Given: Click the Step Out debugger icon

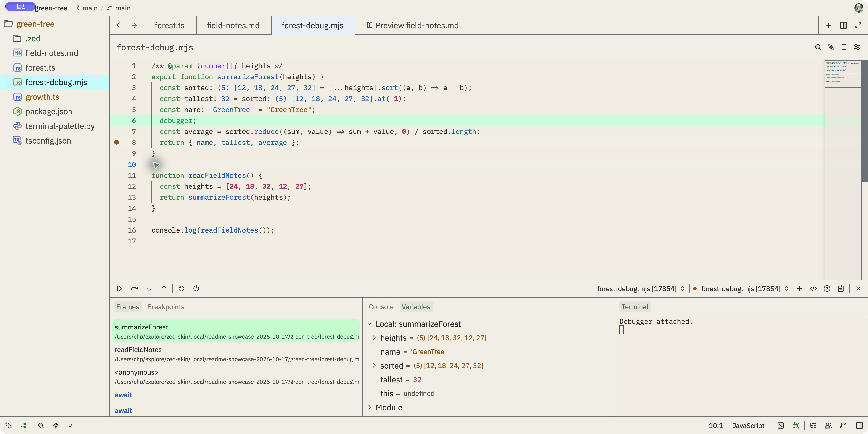Looking at the screenshot, I should click(x=164, y=289).
